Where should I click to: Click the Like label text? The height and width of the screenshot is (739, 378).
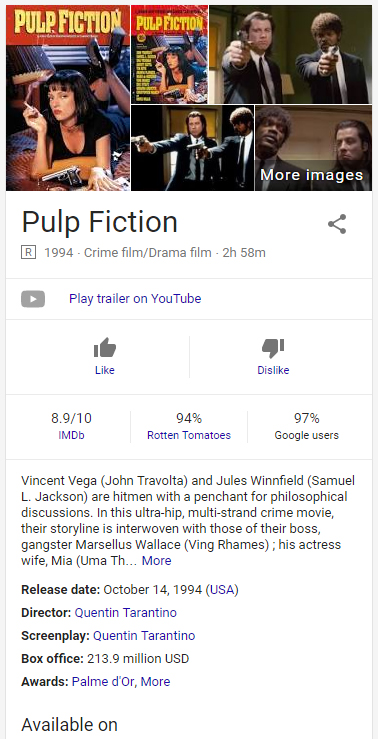click(x=105, y=370)
